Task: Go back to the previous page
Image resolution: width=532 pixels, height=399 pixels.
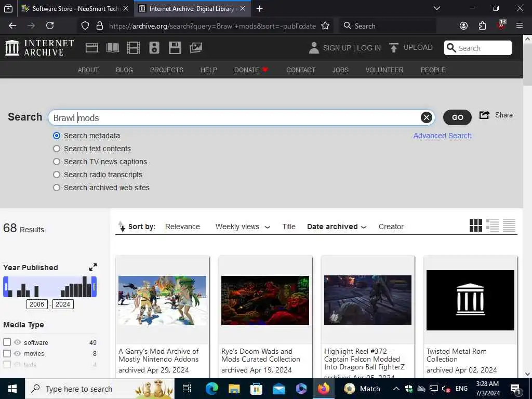Action: point(12,26)
